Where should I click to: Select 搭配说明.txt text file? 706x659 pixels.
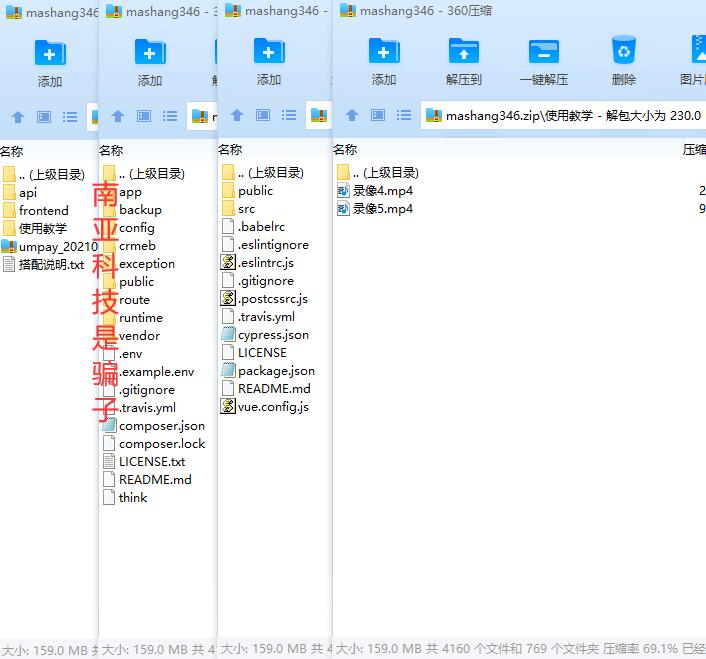[x=50, y=265]
